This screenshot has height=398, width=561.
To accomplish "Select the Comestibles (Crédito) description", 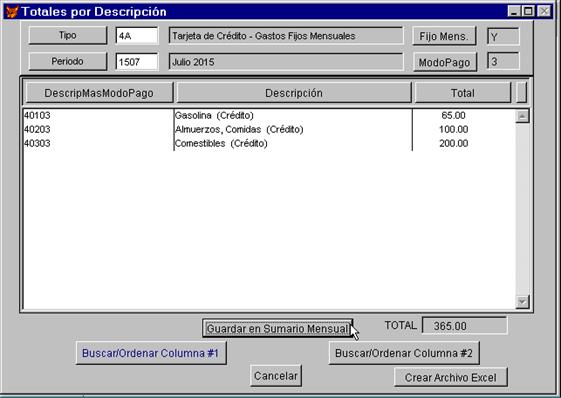I will [221, 143].
